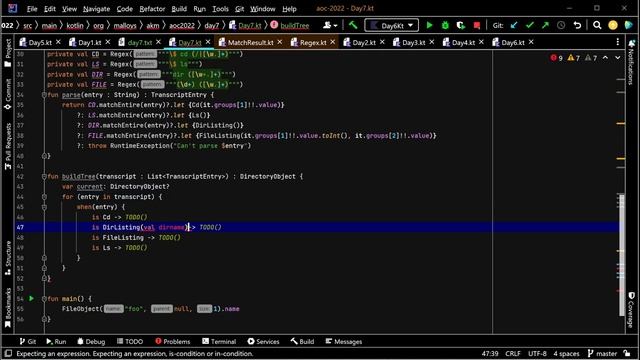Open the user account dropdown icon

tap(330, 25)
